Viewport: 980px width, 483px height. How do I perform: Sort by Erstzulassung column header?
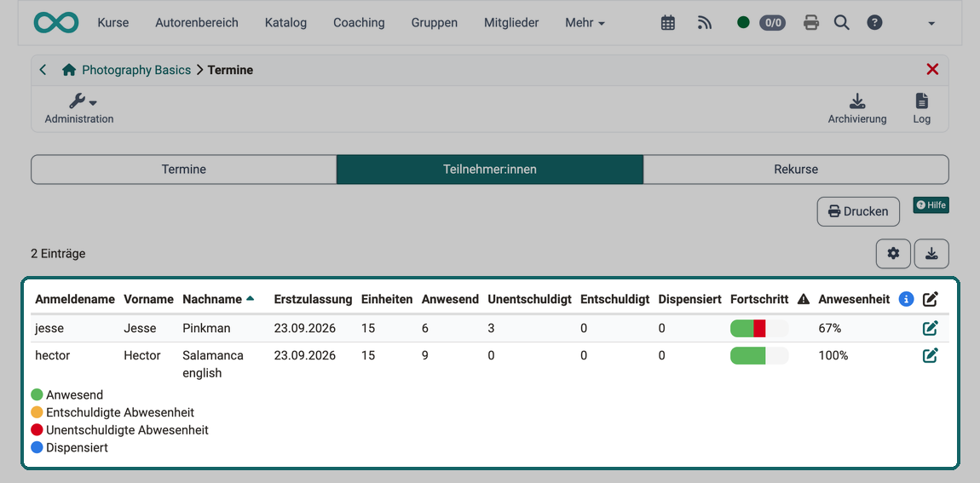(x=313, y=299)
